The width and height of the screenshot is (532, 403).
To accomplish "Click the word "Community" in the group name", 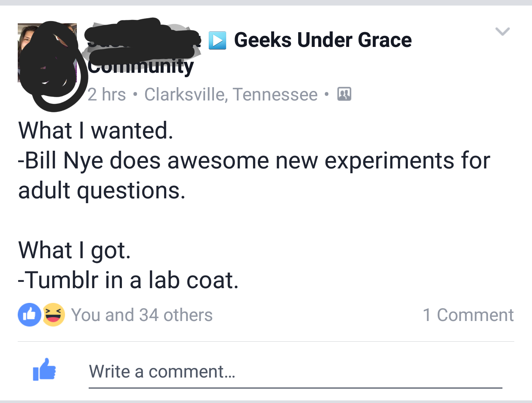I will (141, 67).
